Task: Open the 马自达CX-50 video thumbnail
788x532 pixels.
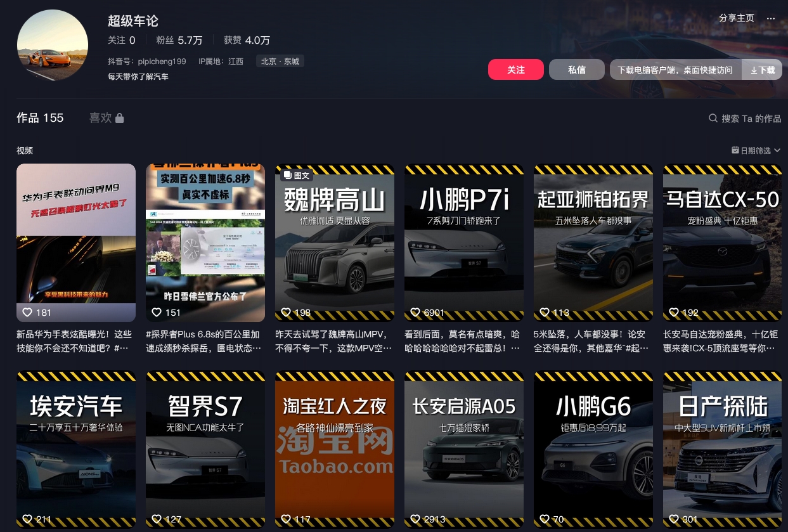Action: 723,243
